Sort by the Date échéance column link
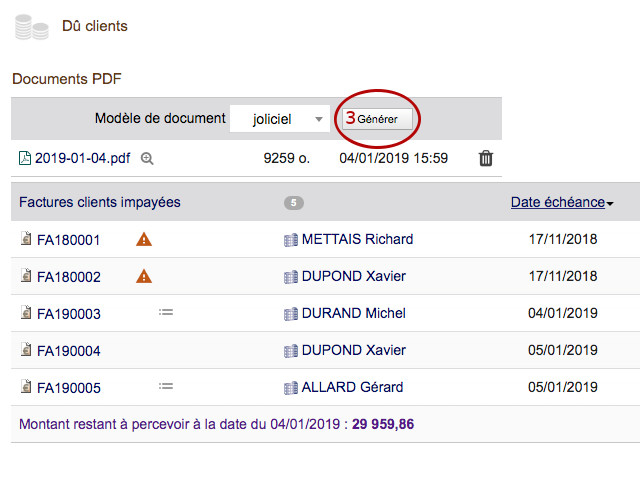 557,202
